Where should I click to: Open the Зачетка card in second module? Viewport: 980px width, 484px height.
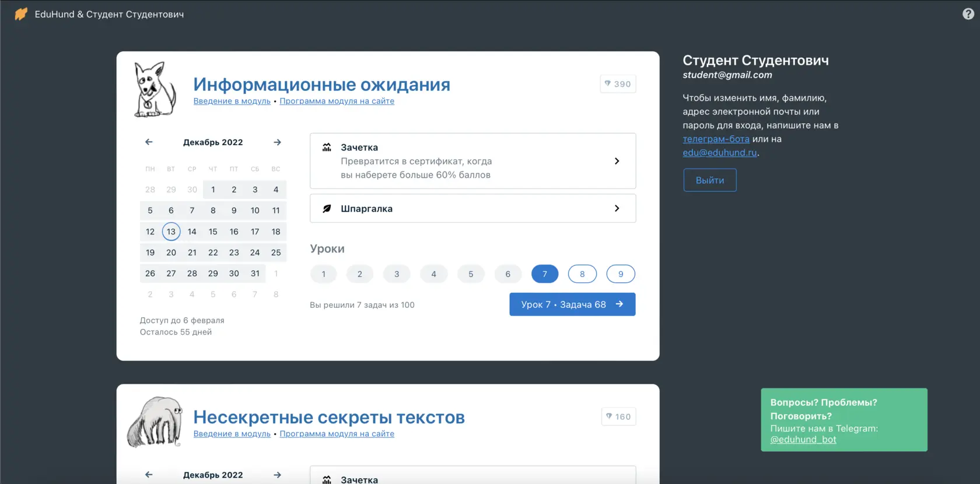[x=473, y=475]
